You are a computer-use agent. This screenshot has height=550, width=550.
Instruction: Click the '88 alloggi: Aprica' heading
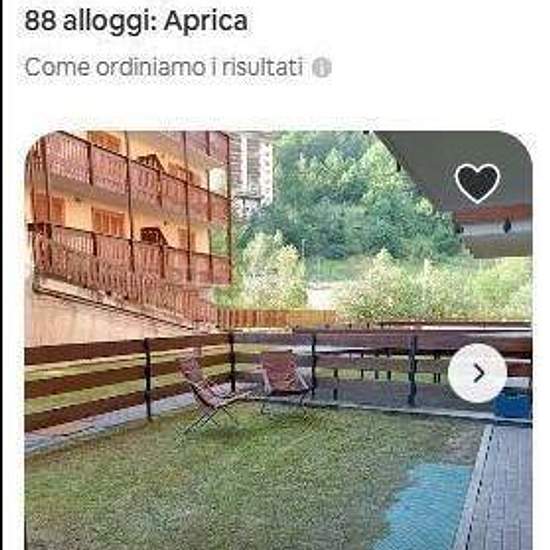click(136, 21)
